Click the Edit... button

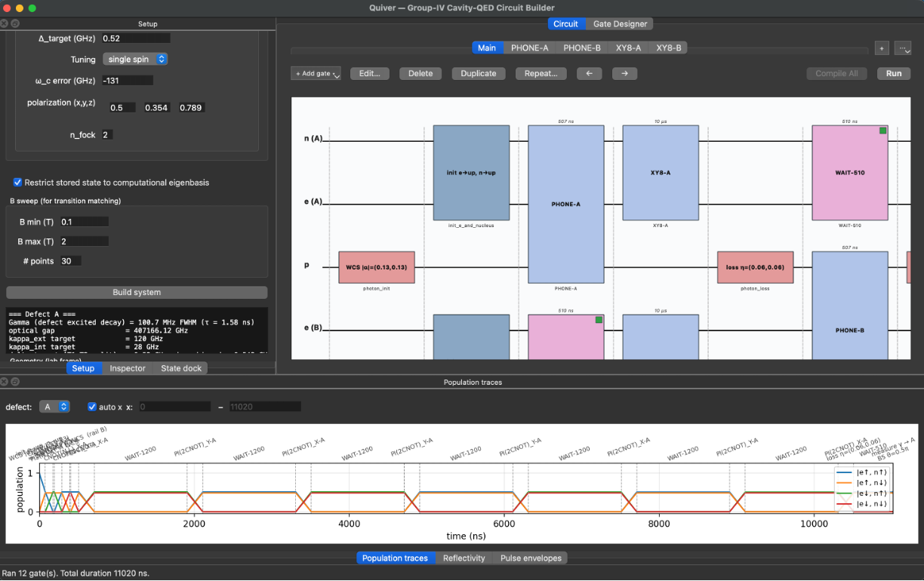[370, 73]
